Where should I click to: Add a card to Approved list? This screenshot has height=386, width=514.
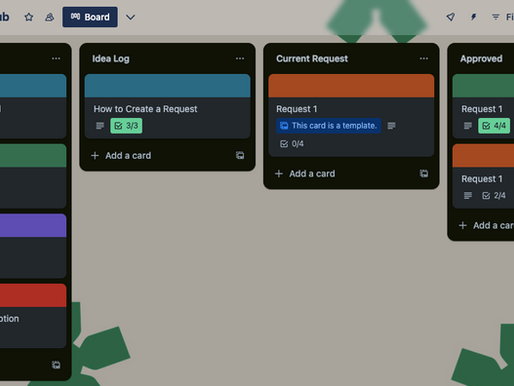point(487,226)
